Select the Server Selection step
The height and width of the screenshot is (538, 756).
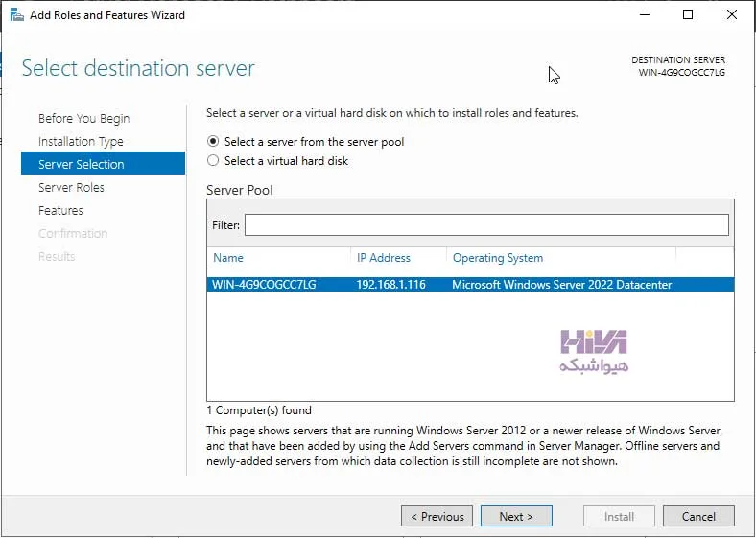point(104,164)
